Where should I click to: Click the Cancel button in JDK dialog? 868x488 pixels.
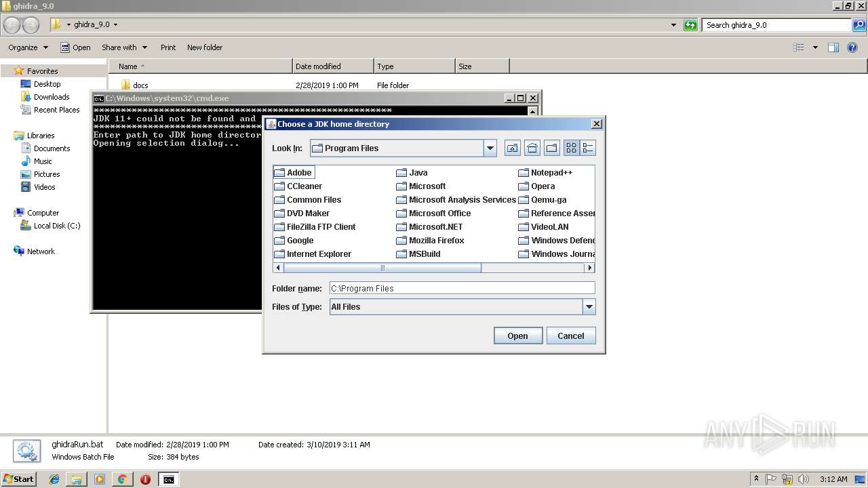[x=571, y=336]
